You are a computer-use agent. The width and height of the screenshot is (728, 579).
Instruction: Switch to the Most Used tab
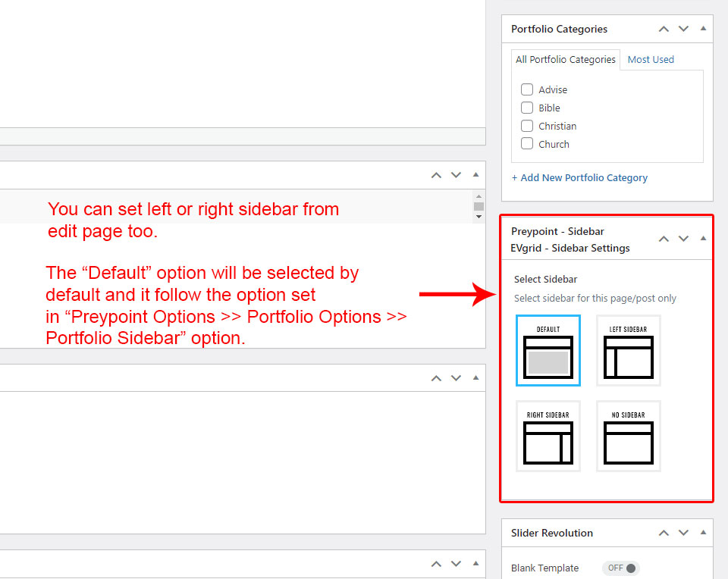(651, 59)
